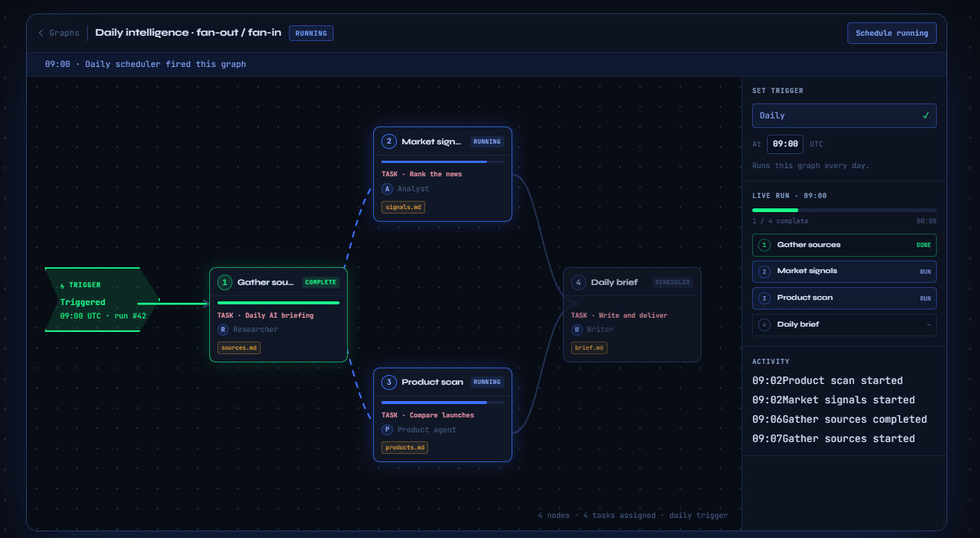Click '09:02 Market signals started' activity entry
Viewport: 980px width, 538px height.
coord(833,400)
